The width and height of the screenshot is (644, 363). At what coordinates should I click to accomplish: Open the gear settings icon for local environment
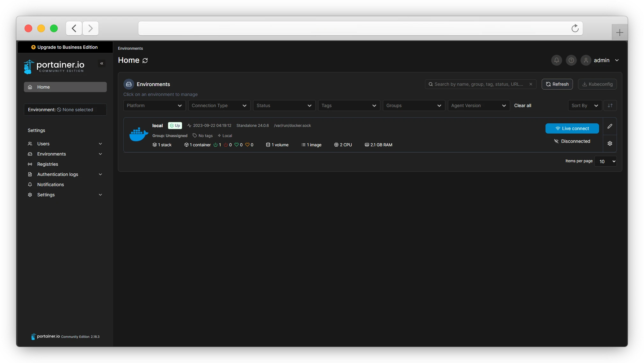pos(610,143)
